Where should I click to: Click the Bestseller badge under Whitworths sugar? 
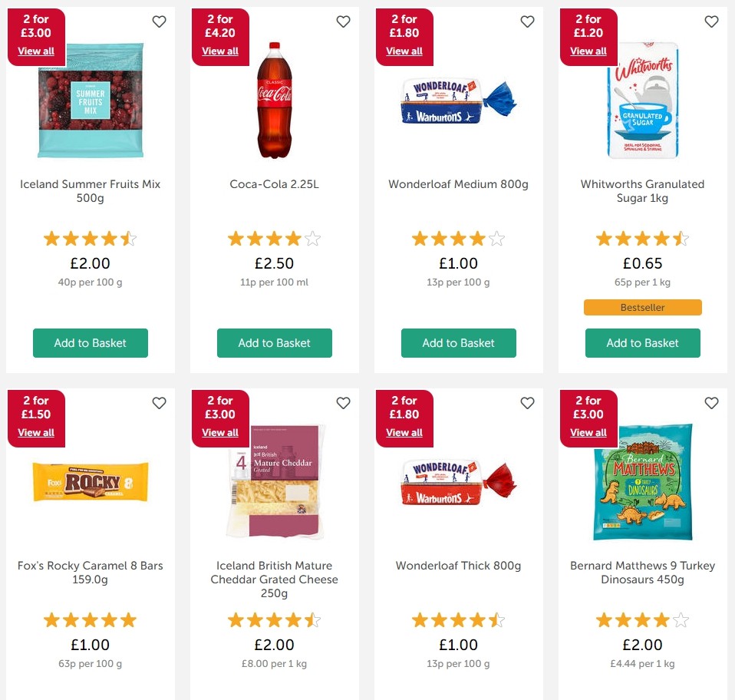(x=642, y=307)
